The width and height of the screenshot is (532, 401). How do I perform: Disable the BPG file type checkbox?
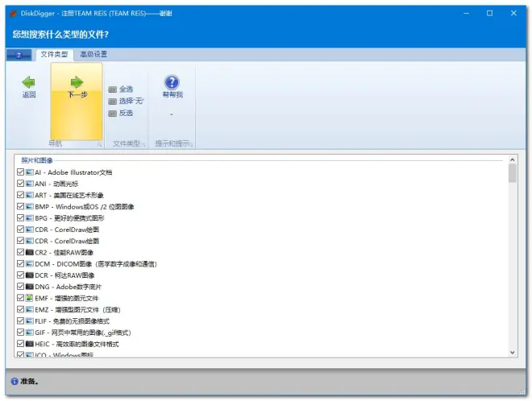pos(20,218)
